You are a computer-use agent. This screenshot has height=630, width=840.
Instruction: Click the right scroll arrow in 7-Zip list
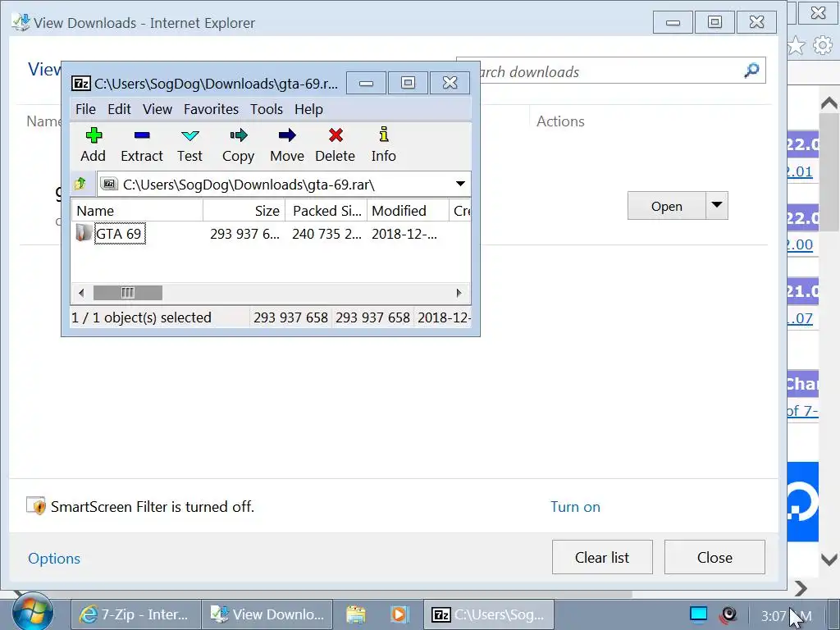click(x=459, y=293)
